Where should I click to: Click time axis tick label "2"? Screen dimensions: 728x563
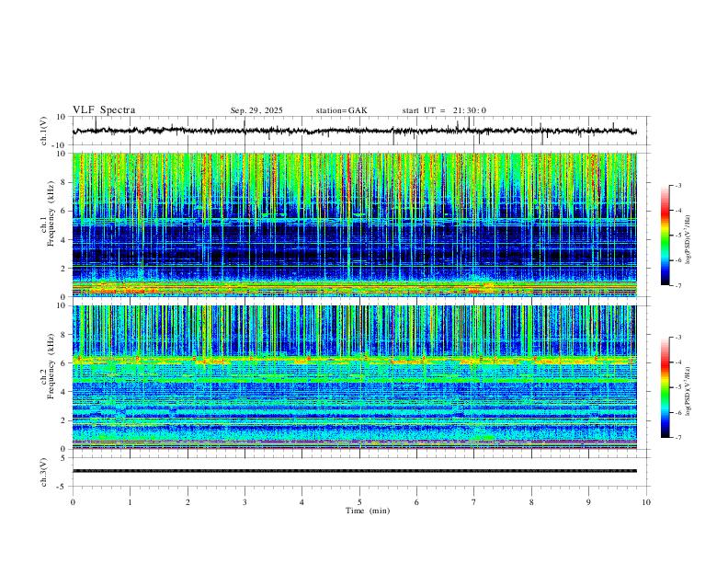pos(188,502)
